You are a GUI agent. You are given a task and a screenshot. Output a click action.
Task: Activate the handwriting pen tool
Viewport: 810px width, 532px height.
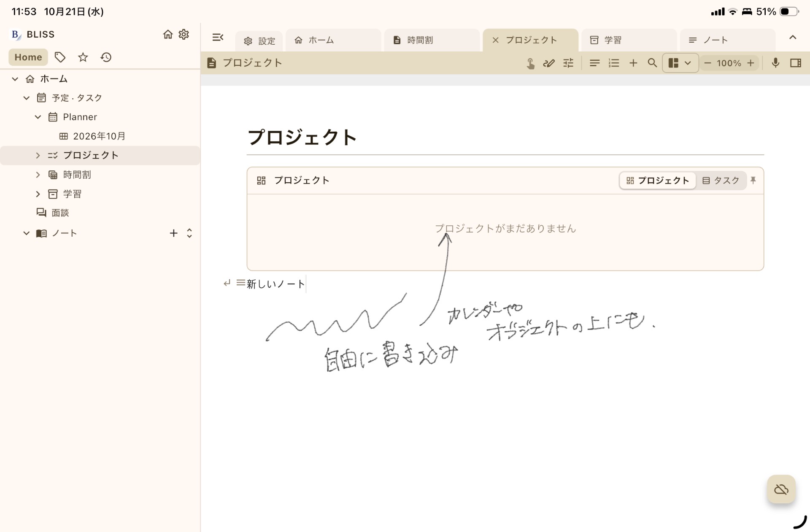click(x=549, y=63)
